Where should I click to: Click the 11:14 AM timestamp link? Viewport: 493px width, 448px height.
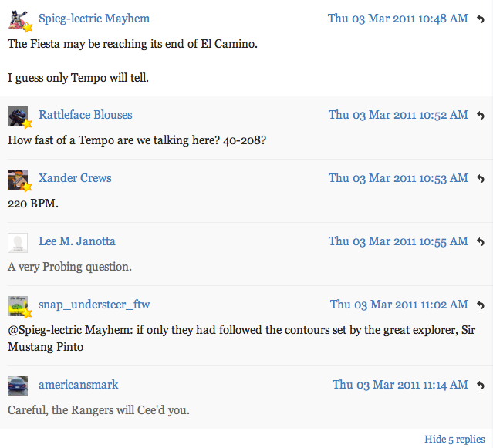(400, 385)
